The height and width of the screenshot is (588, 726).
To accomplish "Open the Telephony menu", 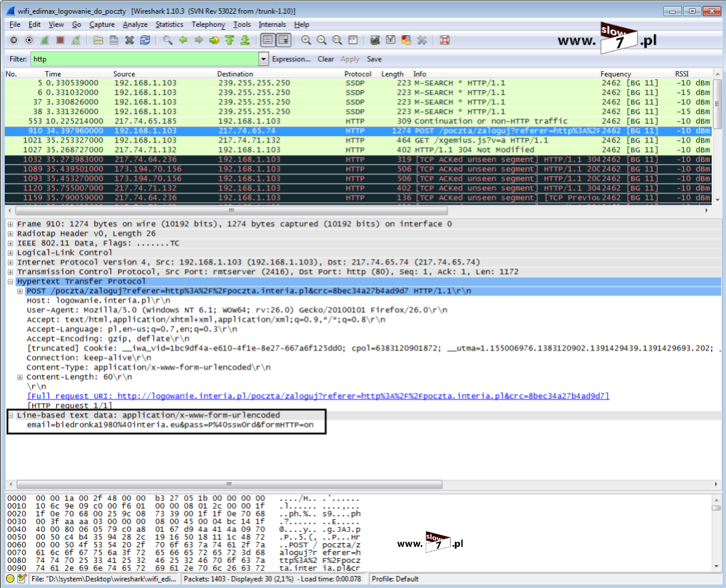I will click(x=209, y=24).
